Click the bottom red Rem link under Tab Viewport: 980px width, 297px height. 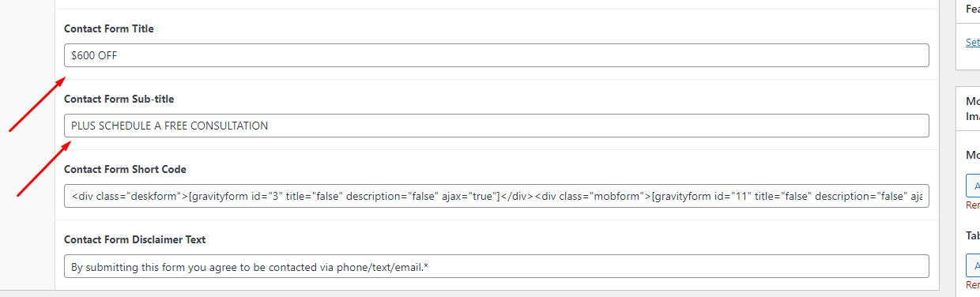tap(973, 284)
